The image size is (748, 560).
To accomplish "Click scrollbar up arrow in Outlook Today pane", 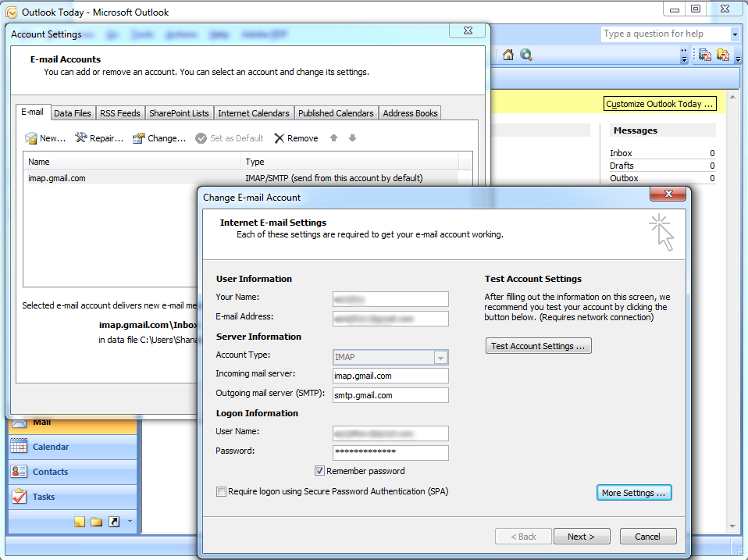I will click(732, 97).
